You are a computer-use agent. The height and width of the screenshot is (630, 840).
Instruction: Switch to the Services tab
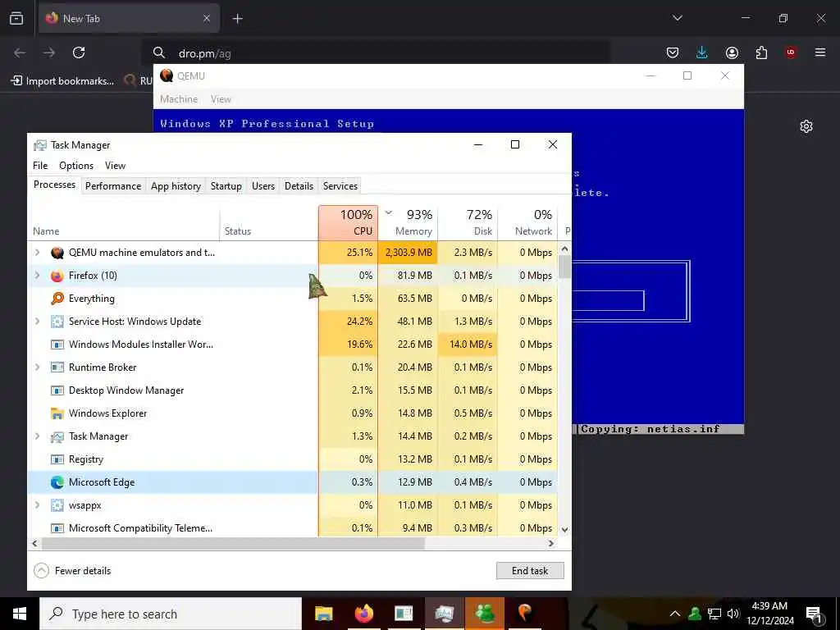coord(340,186)
